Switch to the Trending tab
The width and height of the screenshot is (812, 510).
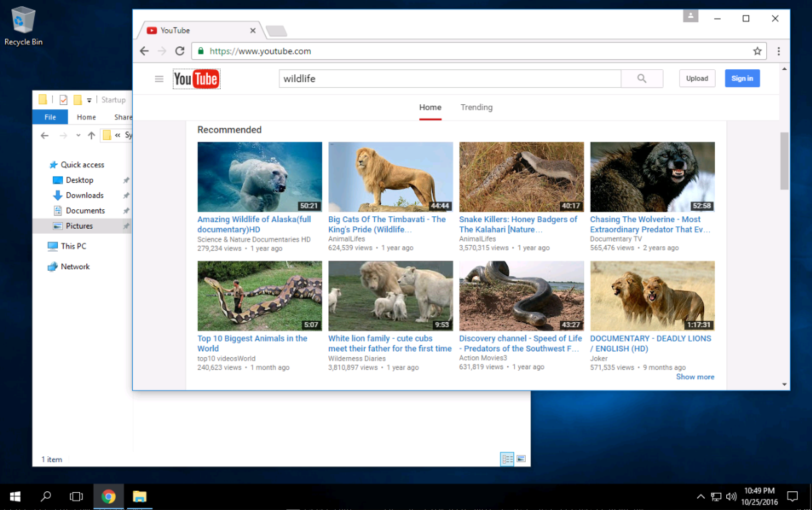click(x=476, y=107)
